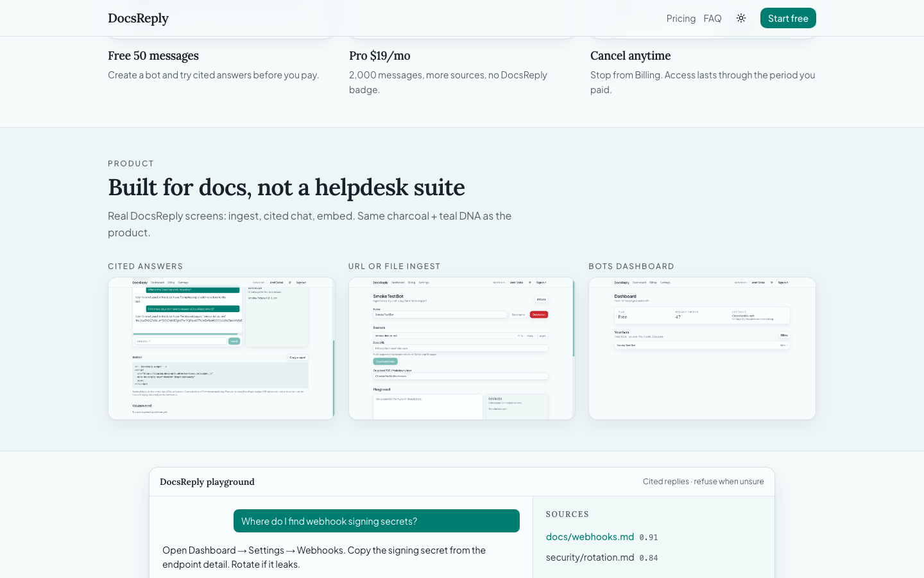Click the 'BOTS DASHBOARD' caption
The image size is (924, 578).
tap(631, 267)
